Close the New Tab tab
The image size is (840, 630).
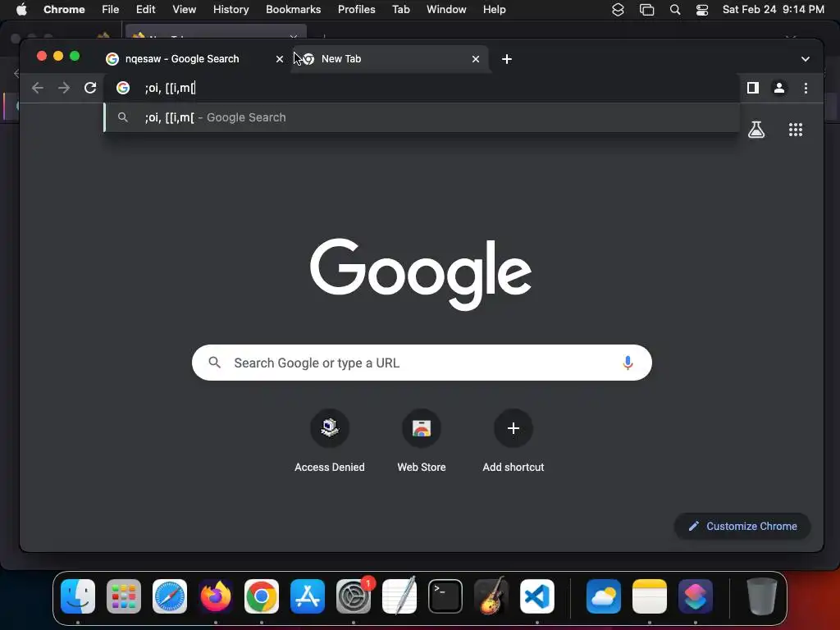pyautogui.click(x=475, y=59)
